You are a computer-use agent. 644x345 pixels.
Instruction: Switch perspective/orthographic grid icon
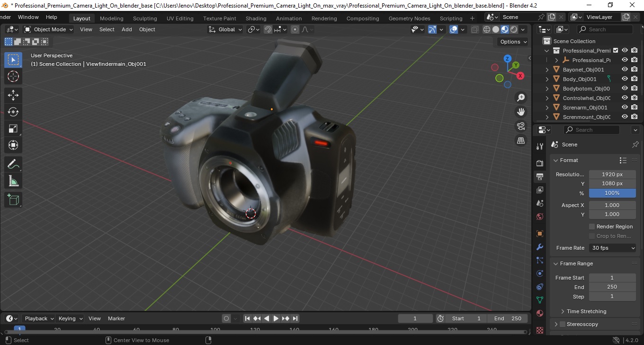pyautogui.click(x=521, y=140)
